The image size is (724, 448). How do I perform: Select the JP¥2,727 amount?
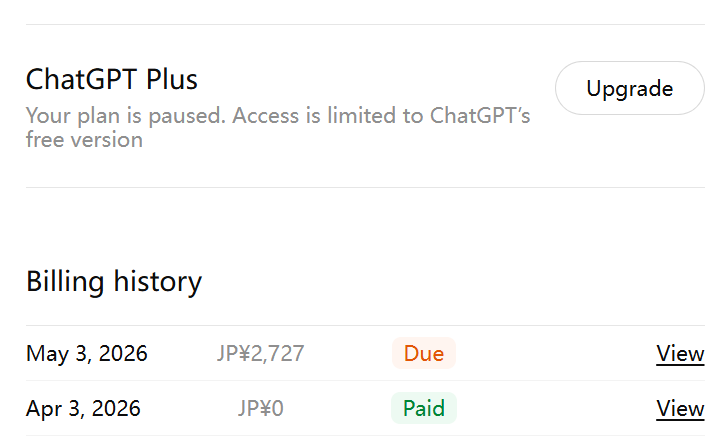260,354
